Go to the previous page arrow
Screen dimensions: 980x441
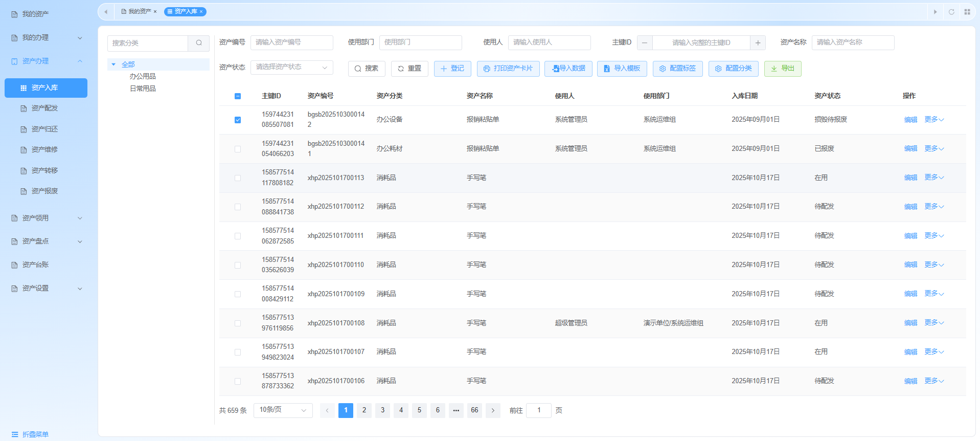[327, 410]
